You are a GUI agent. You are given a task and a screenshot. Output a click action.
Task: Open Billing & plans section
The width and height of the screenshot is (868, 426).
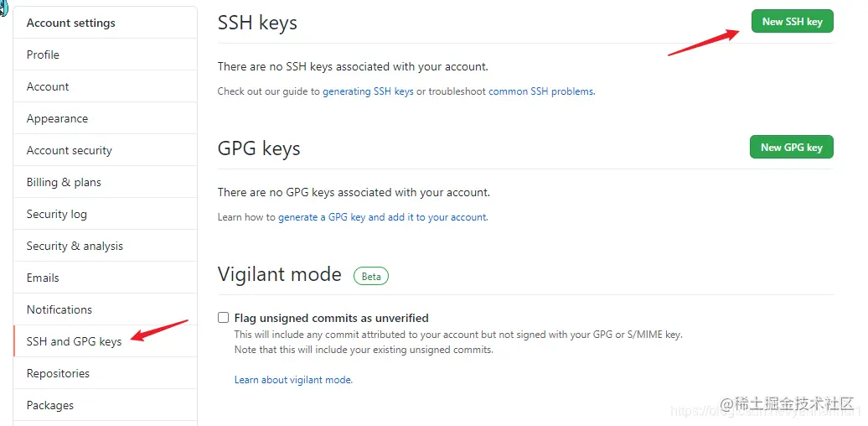(64, 182)
